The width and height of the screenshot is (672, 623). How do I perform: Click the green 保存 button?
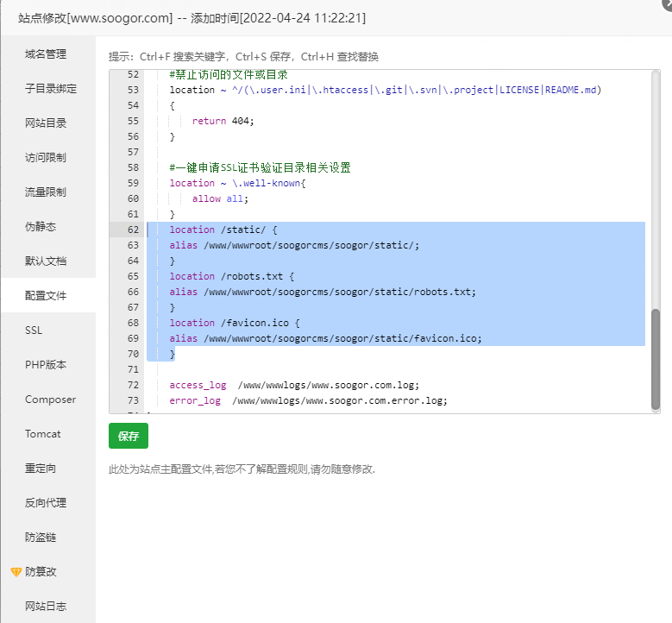pos(129,436)
